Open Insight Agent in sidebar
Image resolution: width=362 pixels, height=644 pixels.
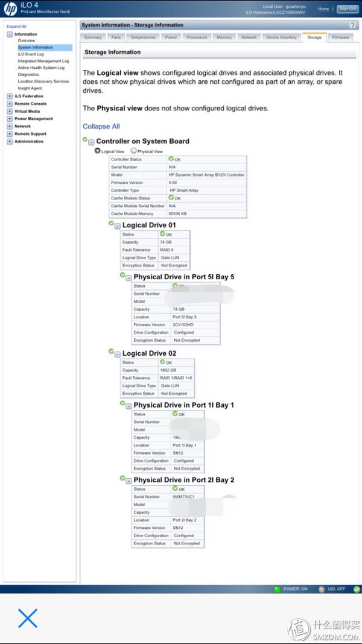30,88
